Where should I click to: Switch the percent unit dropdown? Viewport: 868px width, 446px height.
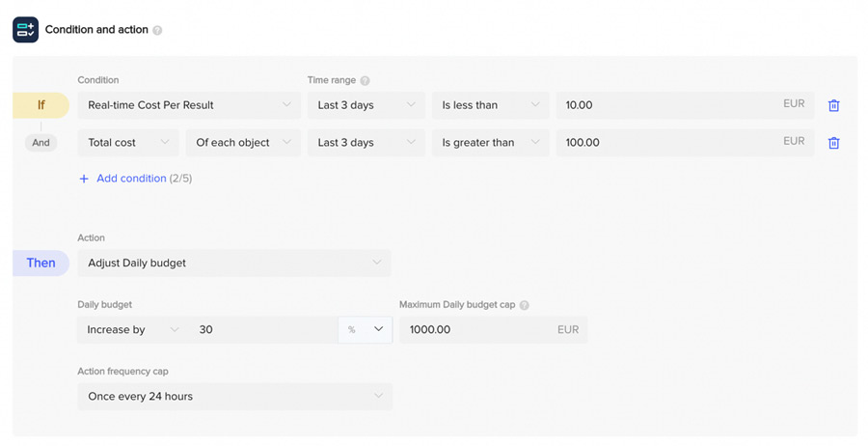[366, 330]
